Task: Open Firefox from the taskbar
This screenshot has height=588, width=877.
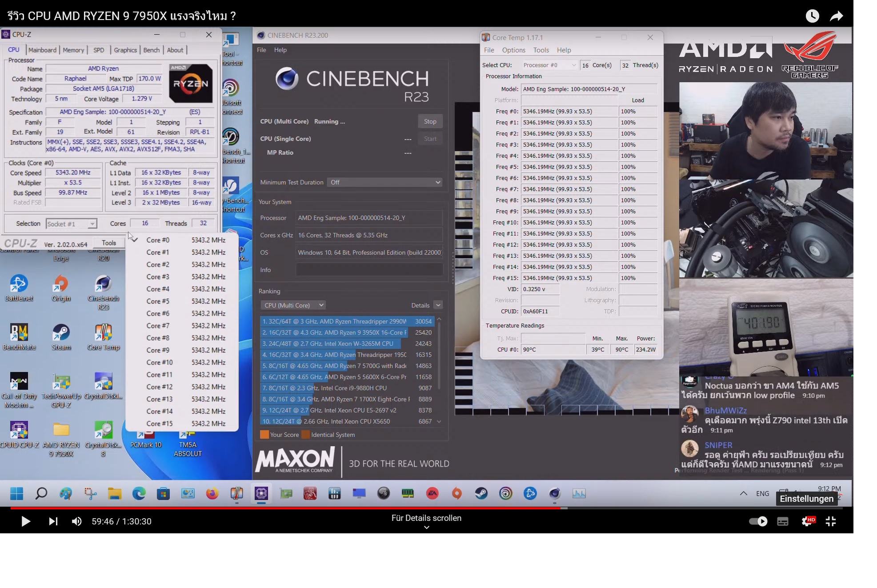Action: click(212, 493)
